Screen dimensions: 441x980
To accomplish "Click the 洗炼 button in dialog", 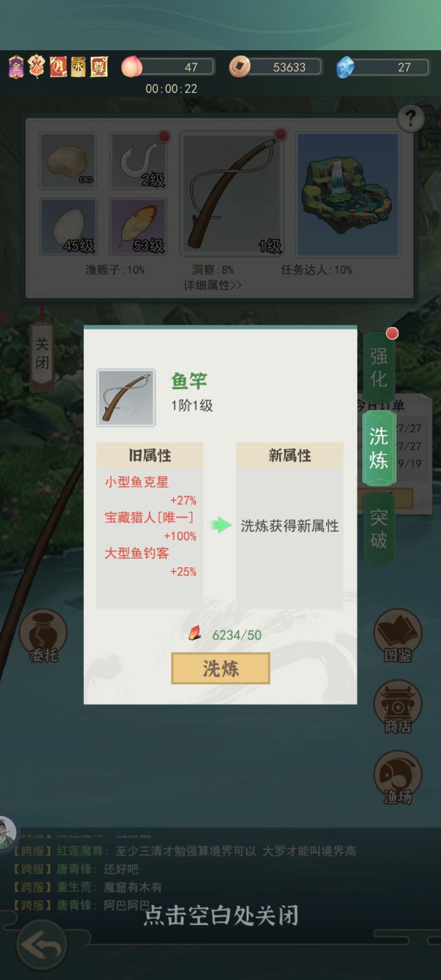I will tap(221, 668).
